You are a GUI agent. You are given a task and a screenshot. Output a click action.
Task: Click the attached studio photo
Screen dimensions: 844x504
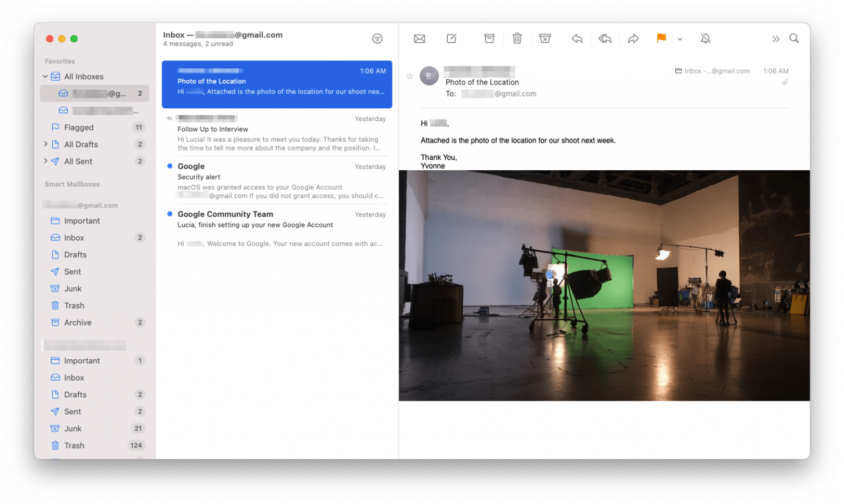(604, 286)
